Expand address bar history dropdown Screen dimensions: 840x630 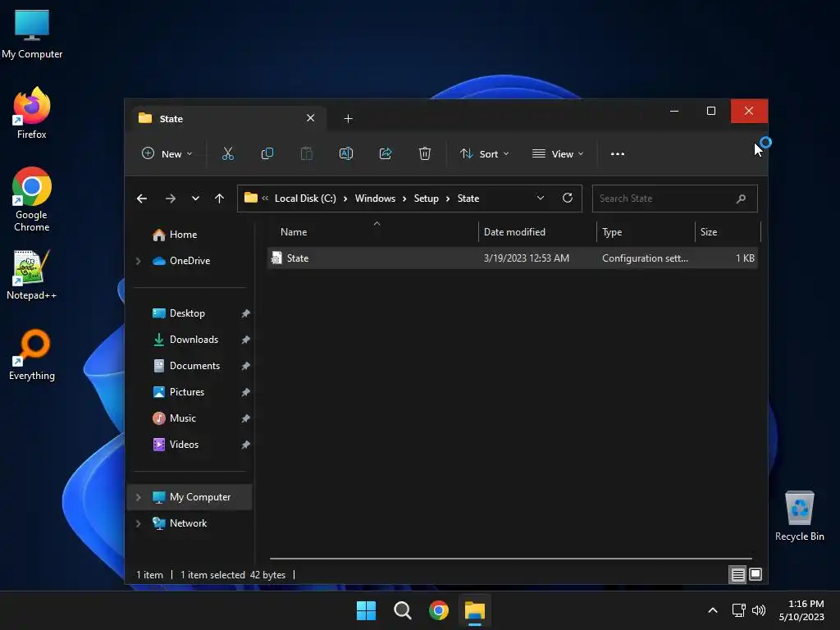[x=541, y=198]
